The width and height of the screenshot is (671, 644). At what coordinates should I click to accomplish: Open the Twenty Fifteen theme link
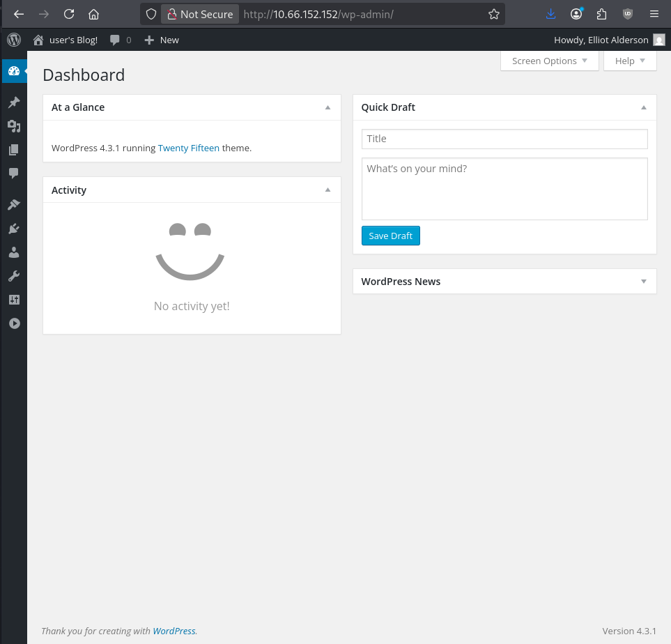pyautogui.click(x=188, y=148)
